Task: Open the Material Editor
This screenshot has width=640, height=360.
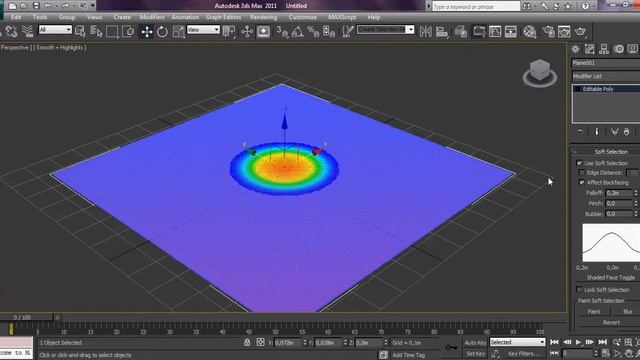Action: click(x=529, y=31)
